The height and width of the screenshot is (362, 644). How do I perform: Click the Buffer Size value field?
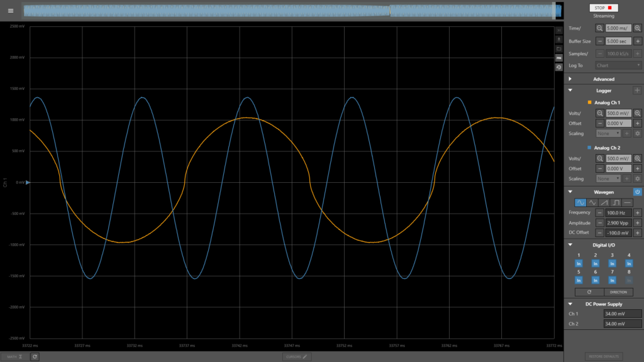pyautogui.click(x=618, y=41)
